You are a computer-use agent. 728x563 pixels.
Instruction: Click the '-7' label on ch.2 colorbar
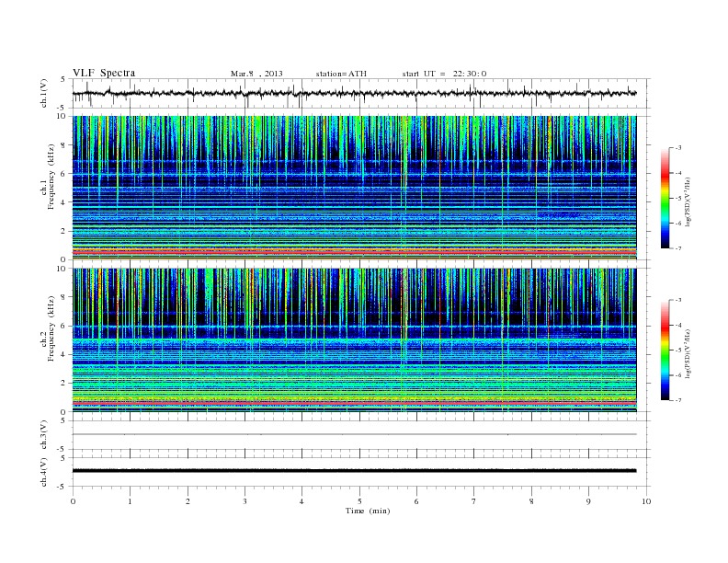(677, 400)
